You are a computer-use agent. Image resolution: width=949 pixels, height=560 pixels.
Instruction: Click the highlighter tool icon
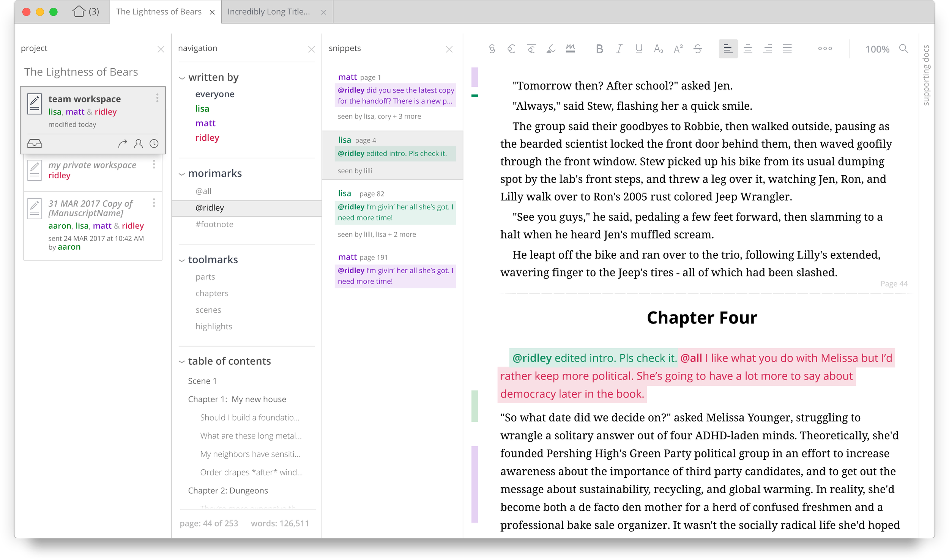[x=551, y=49]
